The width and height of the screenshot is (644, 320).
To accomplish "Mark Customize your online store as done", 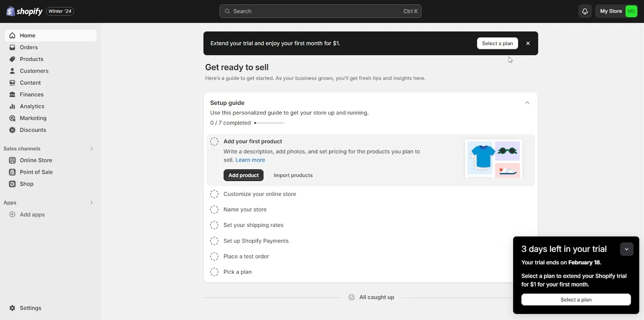I will 214,194.
